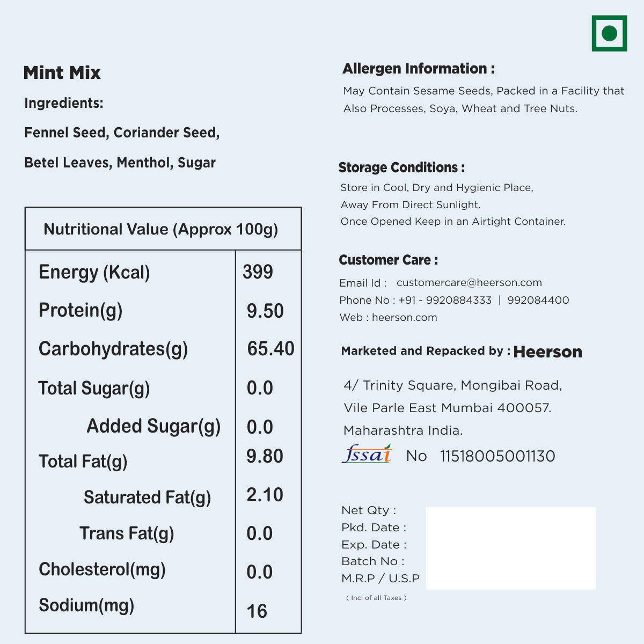Select the Nutritional Value table header
This screenshot has width=644, height=644.
point(161,230)
